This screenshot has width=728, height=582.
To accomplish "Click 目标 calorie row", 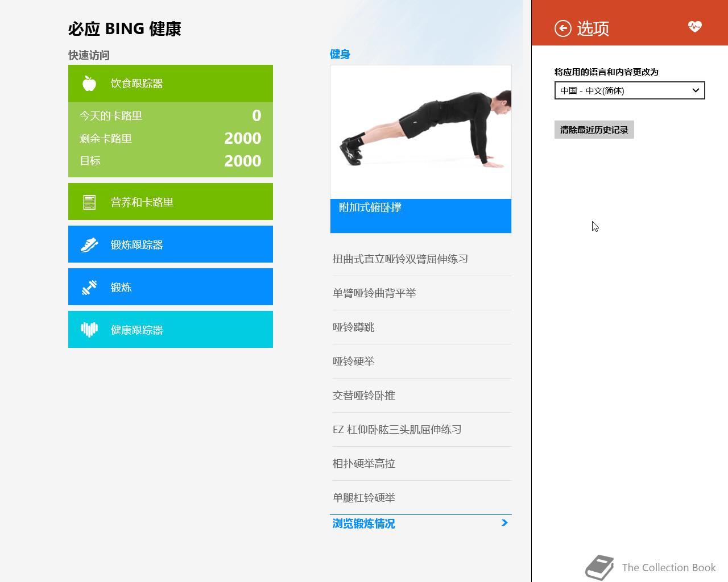I will click(171, 161).
